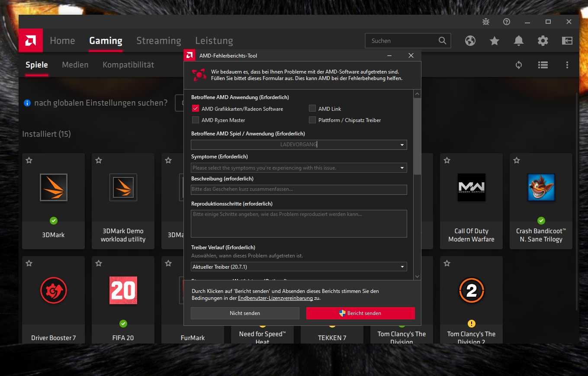The image size is (588, 376).
Task: Click the AMD logo in main window
Action: pyautogui.click(x=30, y=41)
